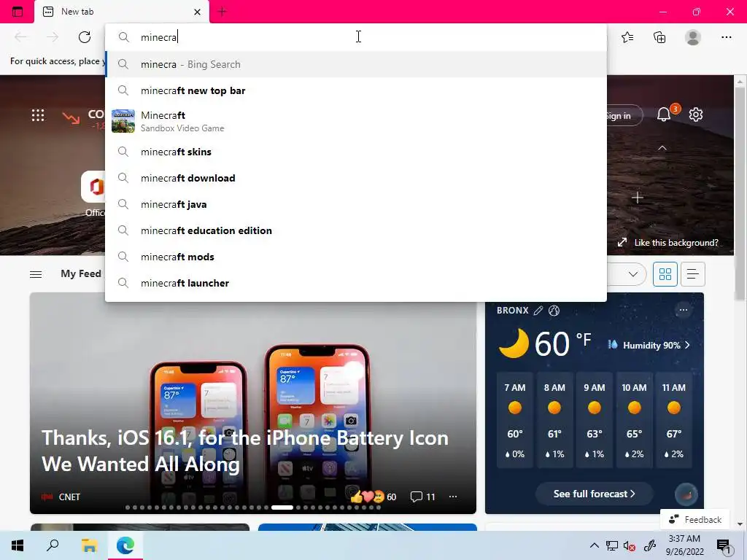Open the profile avatar icon
Viewport: 747px width, 560px height.
pyautogui.click(x=693, y=37)
